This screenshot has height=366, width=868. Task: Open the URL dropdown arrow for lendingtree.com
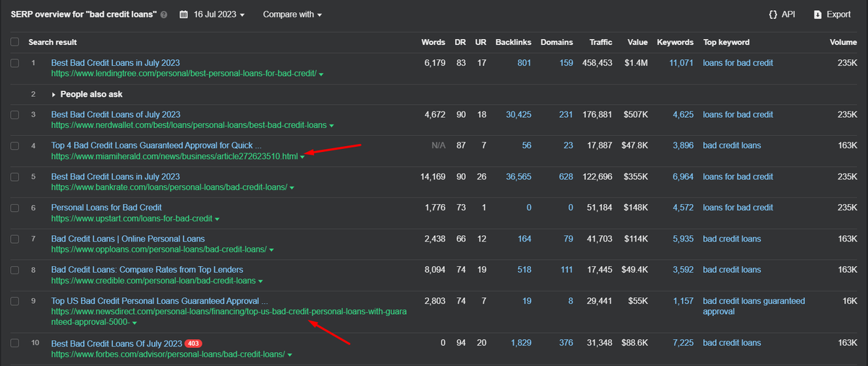[321, 75]
